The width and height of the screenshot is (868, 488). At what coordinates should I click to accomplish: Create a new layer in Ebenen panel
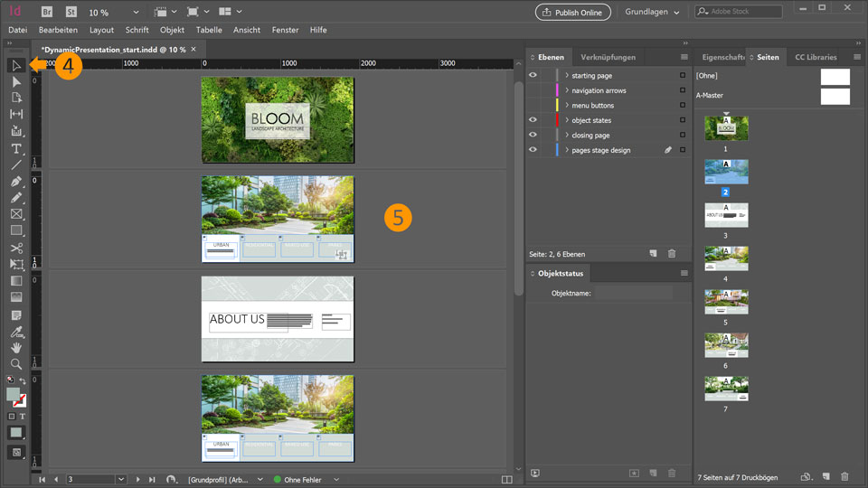coord(653,254)
